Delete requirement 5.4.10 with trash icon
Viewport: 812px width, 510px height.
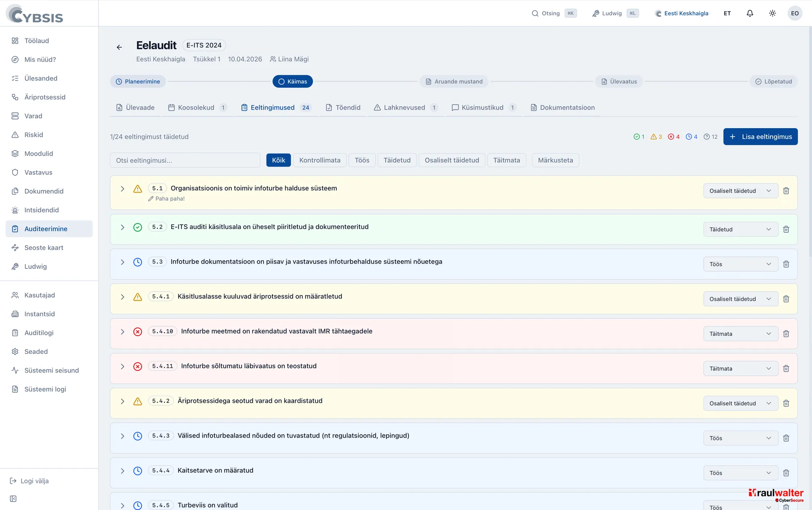click(x=786, y=334)
